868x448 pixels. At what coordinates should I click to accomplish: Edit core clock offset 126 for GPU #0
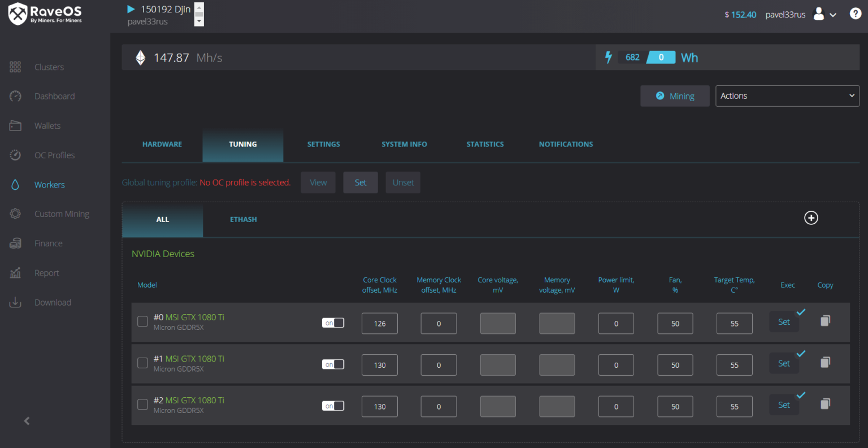pos(380,324)
